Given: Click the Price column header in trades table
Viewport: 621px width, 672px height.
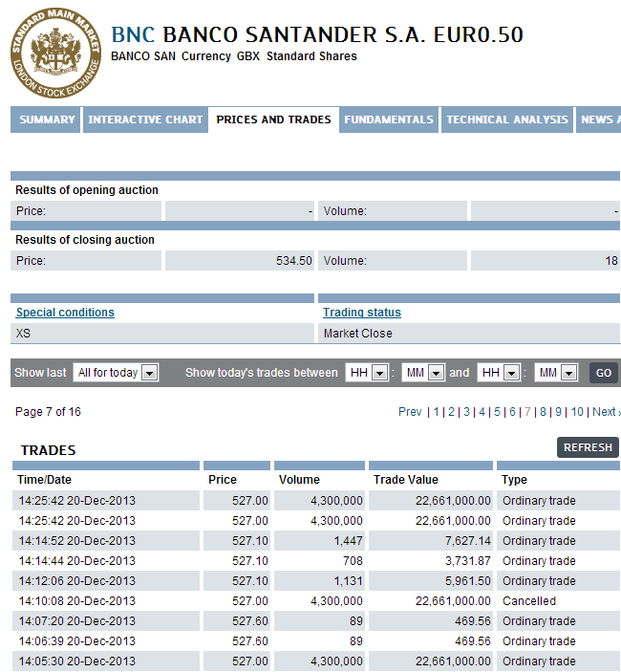Looking at the screenshot, I should [223, 480].
